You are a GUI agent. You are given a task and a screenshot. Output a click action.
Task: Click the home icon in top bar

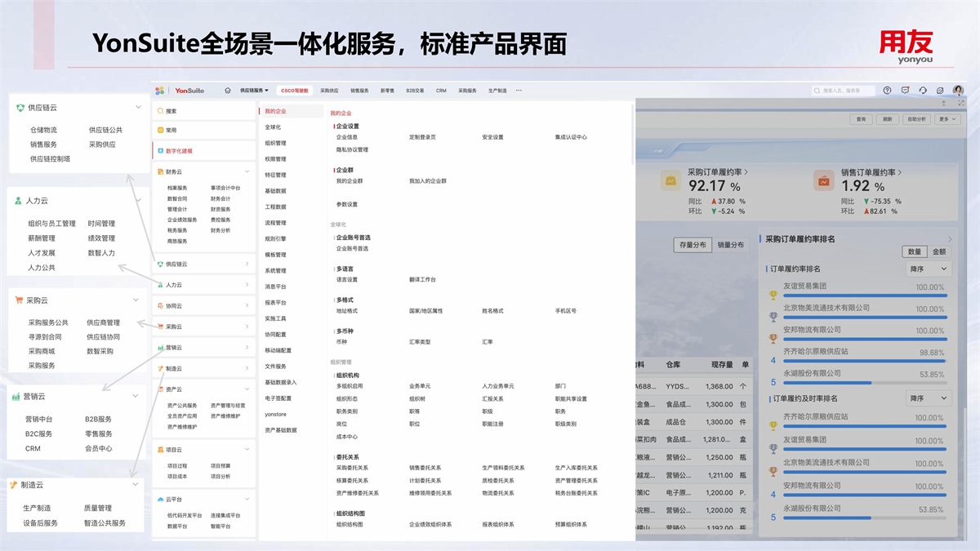(x=225, y=91)
